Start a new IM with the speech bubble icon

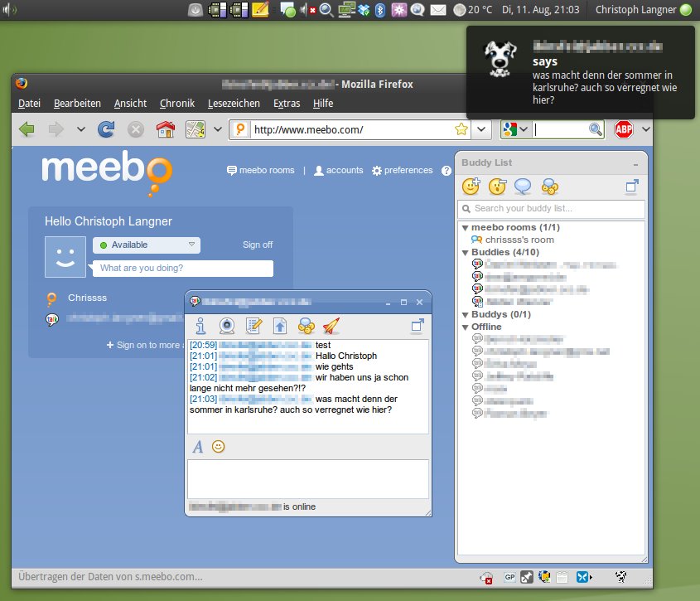523,187
